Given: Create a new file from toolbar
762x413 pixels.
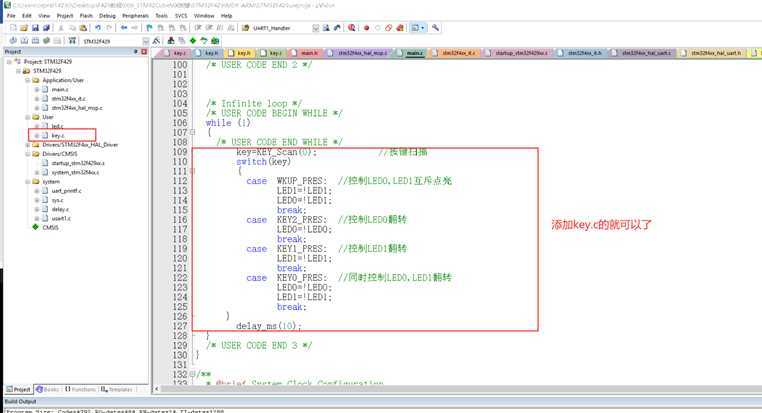Looking at the screenshot, I should (13, 28).
